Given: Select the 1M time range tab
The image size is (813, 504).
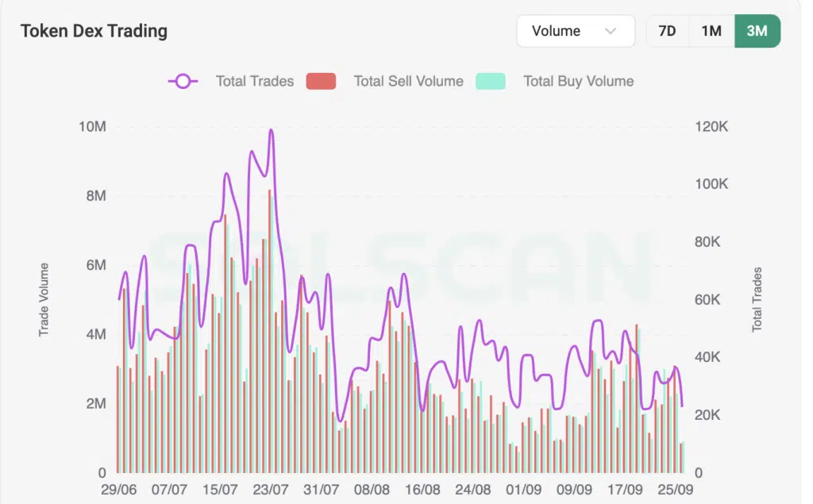Looking at the screenshot, I should click(712, 31).
